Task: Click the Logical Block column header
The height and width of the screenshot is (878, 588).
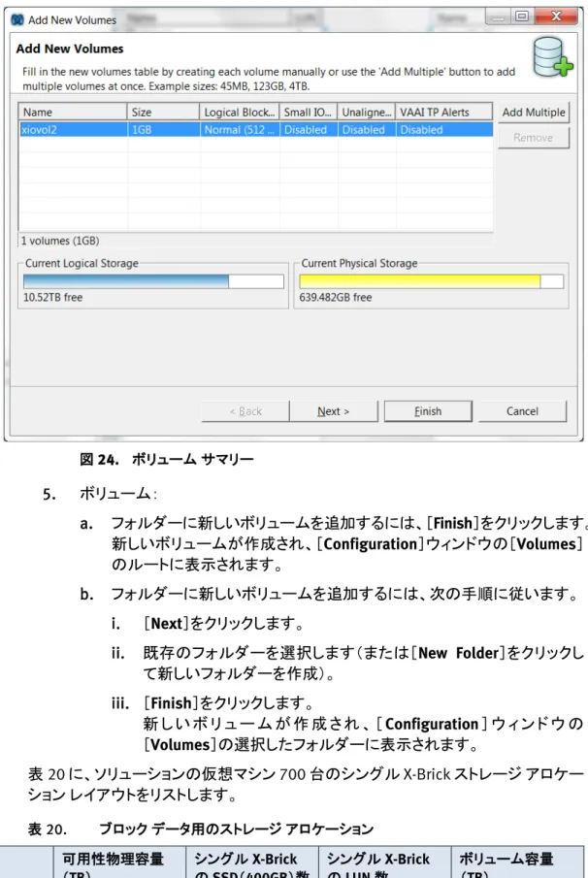Action: tap(240, 112)
